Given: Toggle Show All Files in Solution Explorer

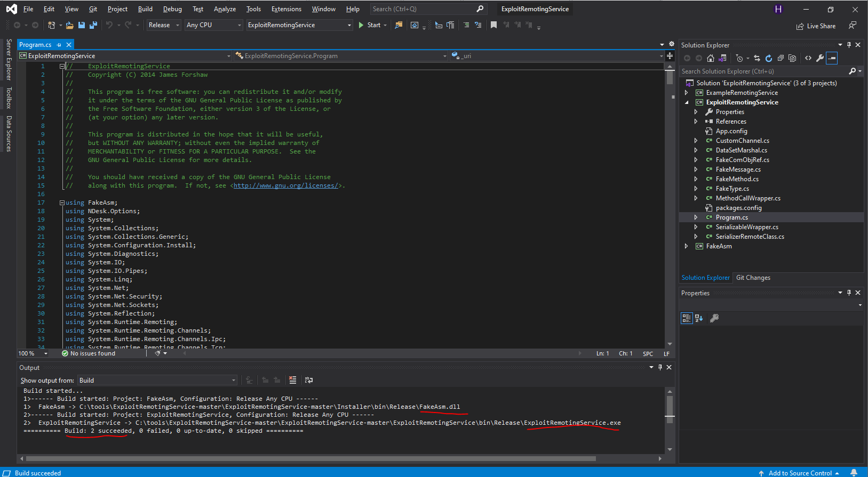Looking at the screenshot, I should click(792, 58).
